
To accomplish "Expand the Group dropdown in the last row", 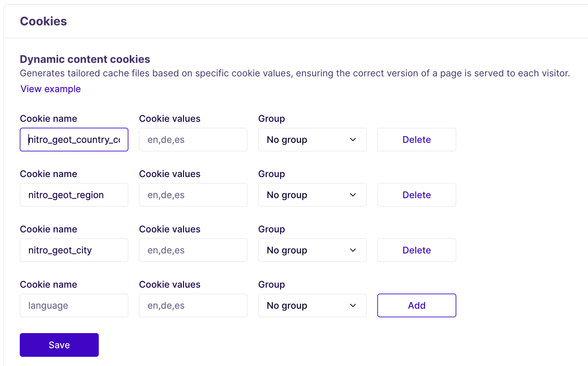I will [x=312, y=305].
